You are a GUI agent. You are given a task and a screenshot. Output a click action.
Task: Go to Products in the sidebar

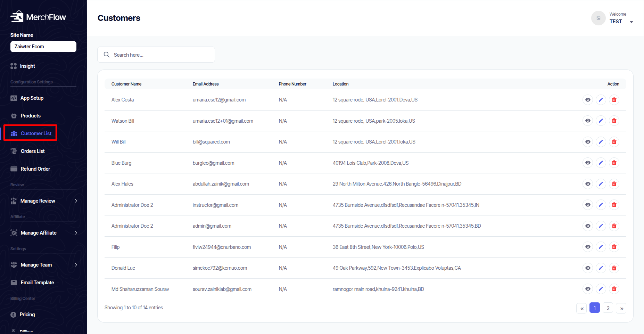point(31,116)
